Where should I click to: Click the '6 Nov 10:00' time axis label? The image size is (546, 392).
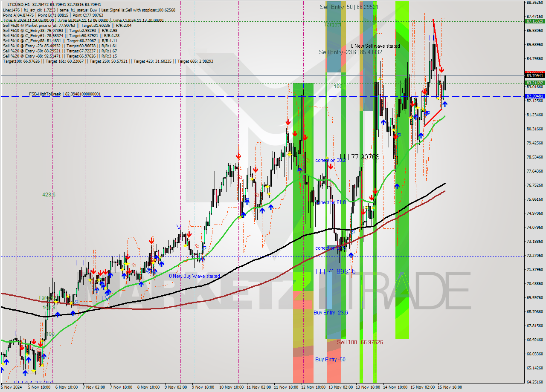(67, 387)
